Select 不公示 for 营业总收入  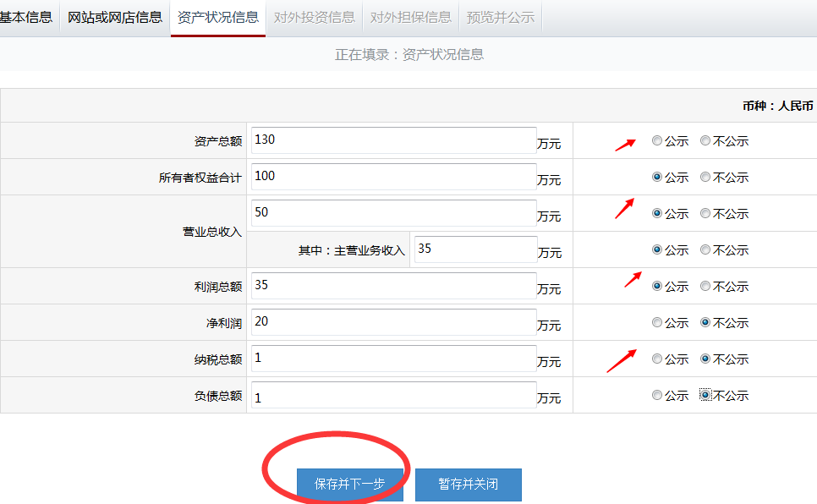705,213
